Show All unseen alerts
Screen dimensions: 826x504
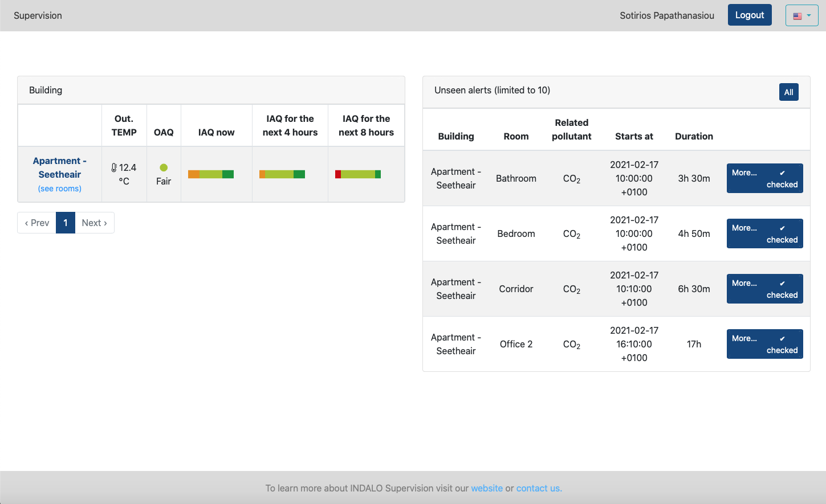[788, 92]
